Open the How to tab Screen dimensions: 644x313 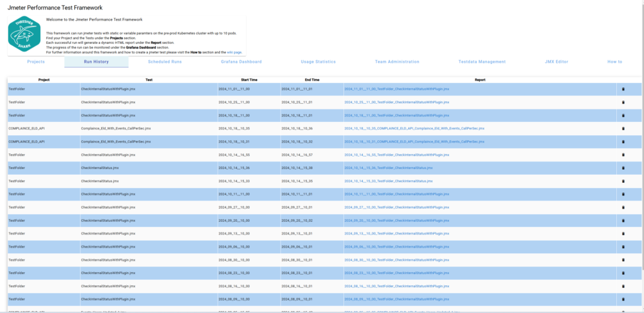(x=615, y=62)
